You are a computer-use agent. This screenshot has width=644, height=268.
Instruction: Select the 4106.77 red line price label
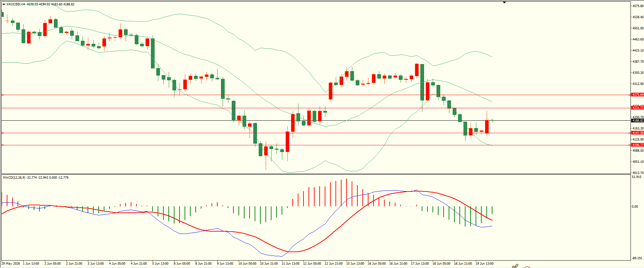(638, 145)
